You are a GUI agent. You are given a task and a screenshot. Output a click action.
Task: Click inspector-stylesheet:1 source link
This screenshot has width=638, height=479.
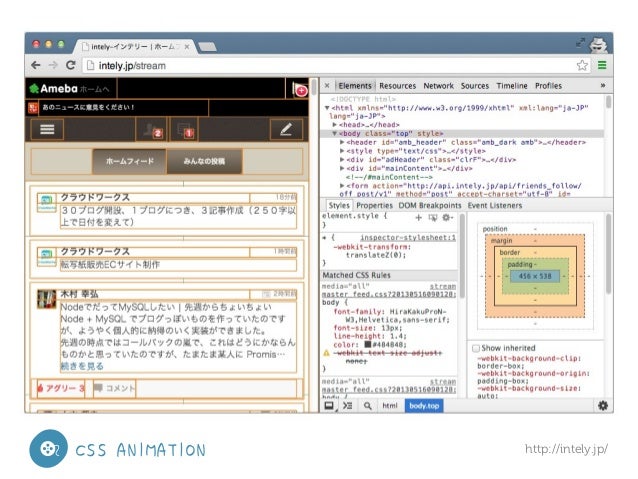pyautogui.click(x=408, y=238)
